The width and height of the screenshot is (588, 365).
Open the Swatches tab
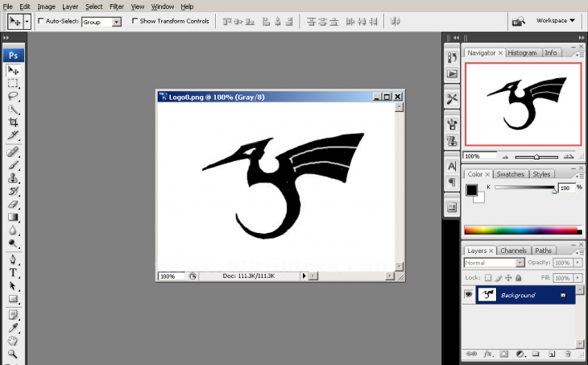509,174
